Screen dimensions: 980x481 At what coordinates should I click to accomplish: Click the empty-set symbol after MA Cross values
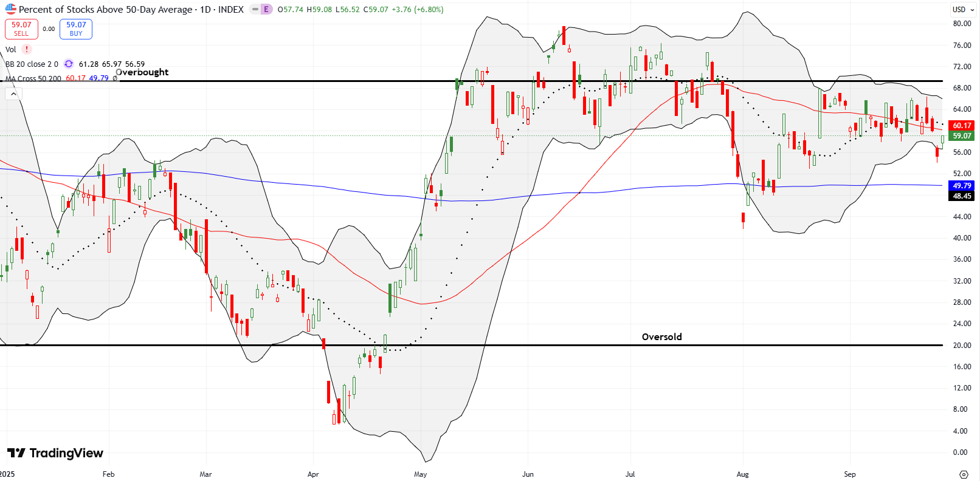[115, 78]
